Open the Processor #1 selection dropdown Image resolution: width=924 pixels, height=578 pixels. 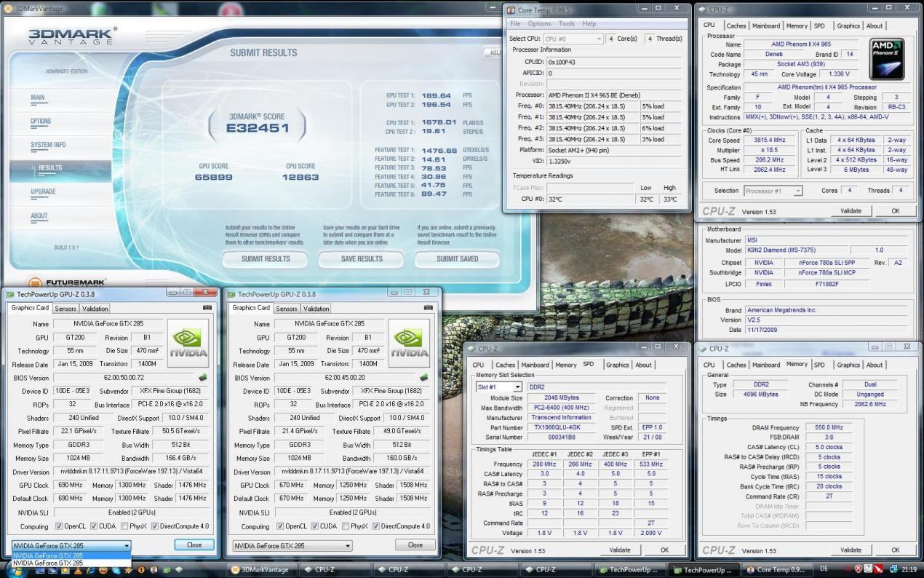(x=773, y=191)
